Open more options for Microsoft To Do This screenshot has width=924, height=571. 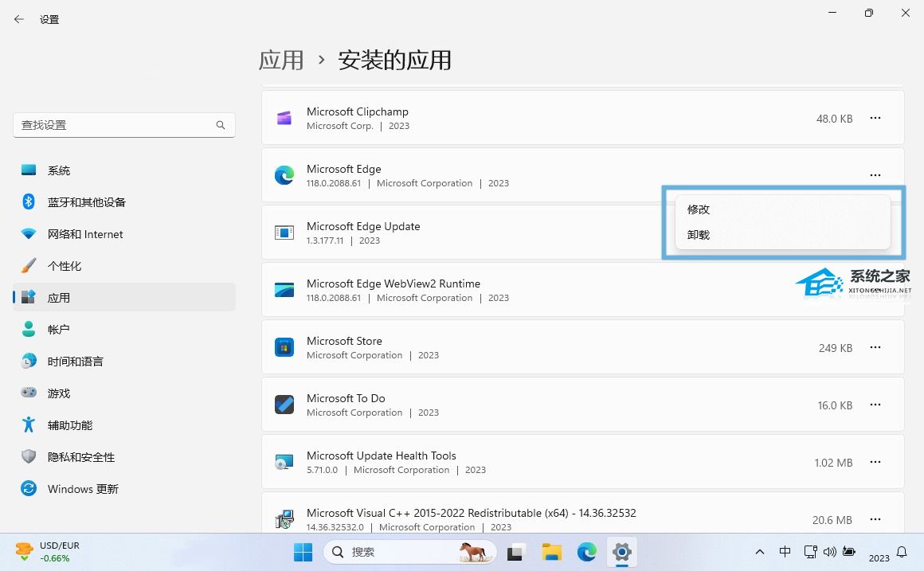[875, 405]
